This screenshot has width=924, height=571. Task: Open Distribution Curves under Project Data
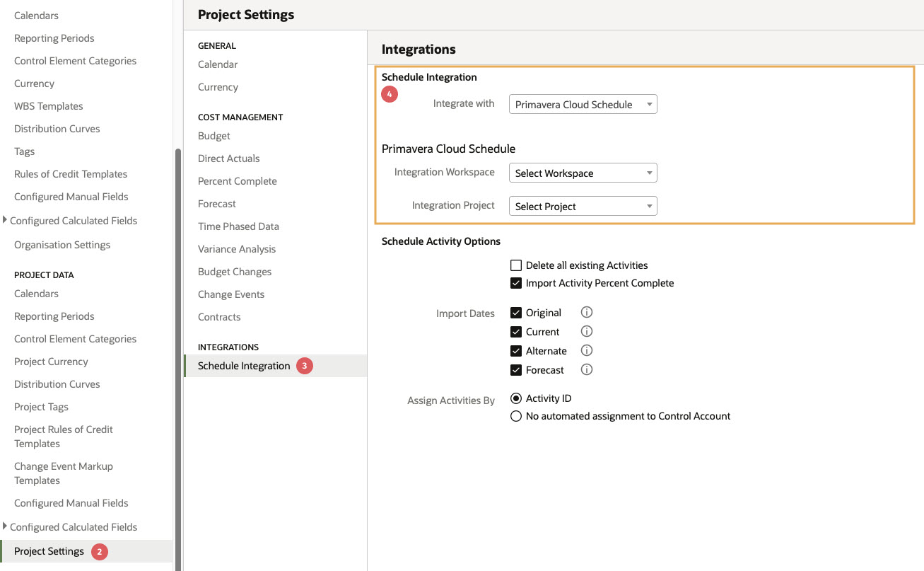pyautogui.click(x=57, y=384)
